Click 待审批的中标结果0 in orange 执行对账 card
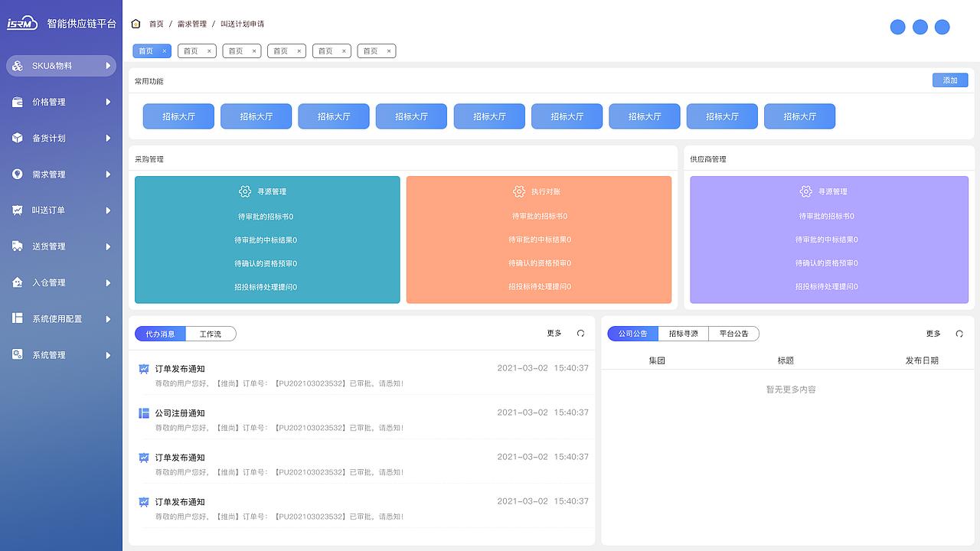Screen dimensions: 980x551 click(540, 240)
